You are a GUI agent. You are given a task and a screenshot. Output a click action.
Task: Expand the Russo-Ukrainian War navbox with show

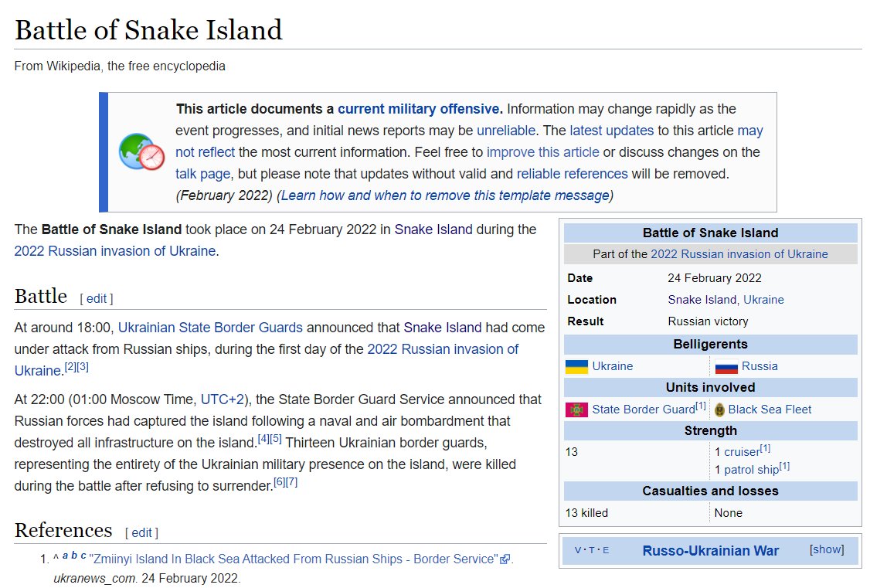[x=827, y=549]
